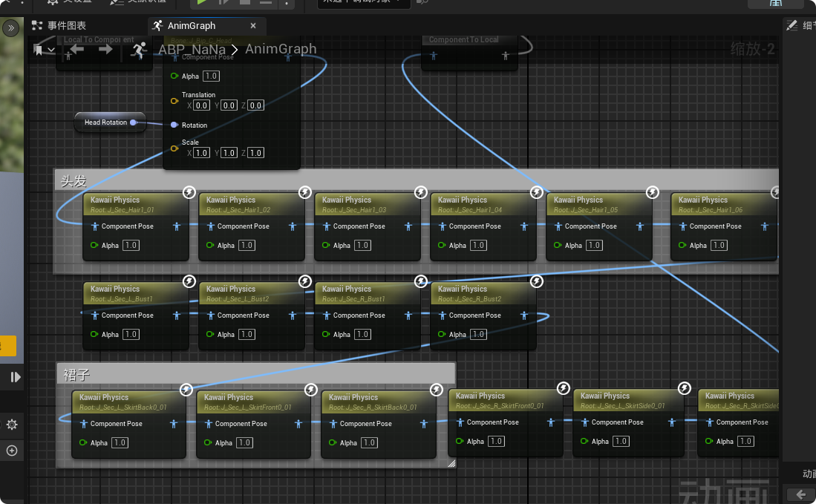Select the Component To Local node
The height and width of the screenshot is (504, 816).
click(469, 51)
